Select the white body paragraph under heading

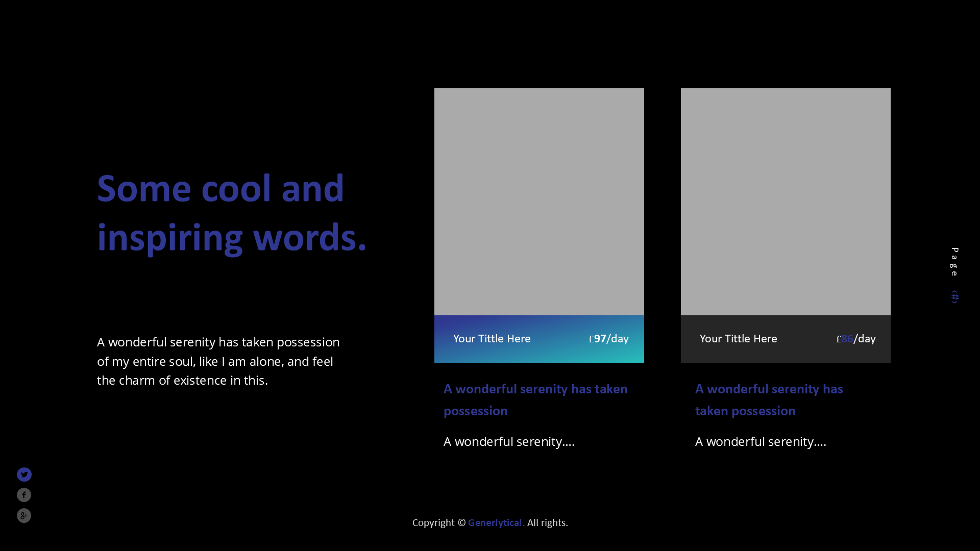(218, 361)
